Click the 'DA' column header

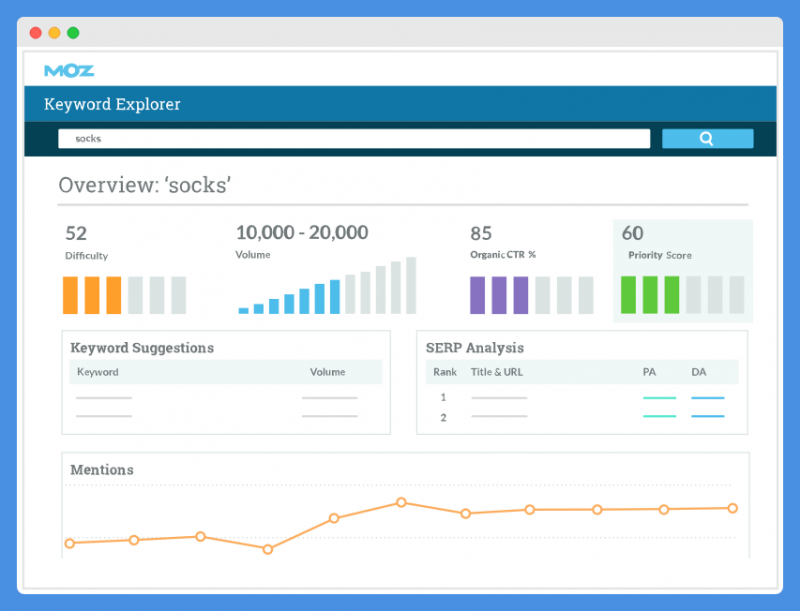click(698, 372)
